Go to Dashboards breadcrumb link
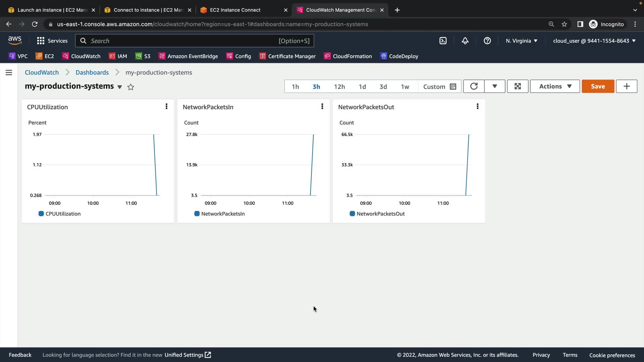The image size is (644, 362). (92, 72)
